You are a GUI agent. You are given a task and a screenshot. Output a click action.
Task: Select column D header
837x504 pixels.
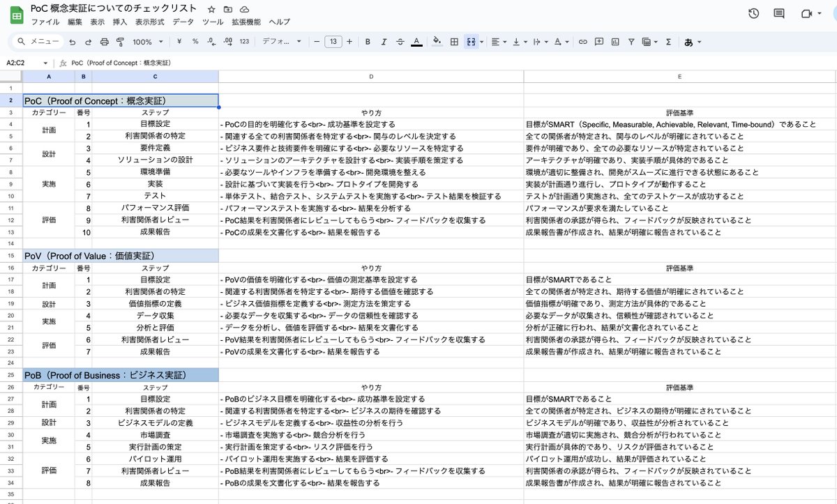371,77
